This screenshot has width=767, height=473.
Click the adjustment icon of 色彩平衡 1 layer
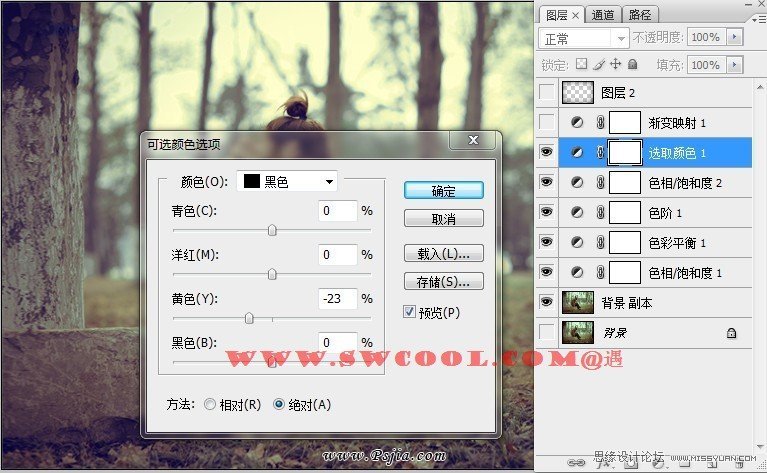click(x=577, y=243)
